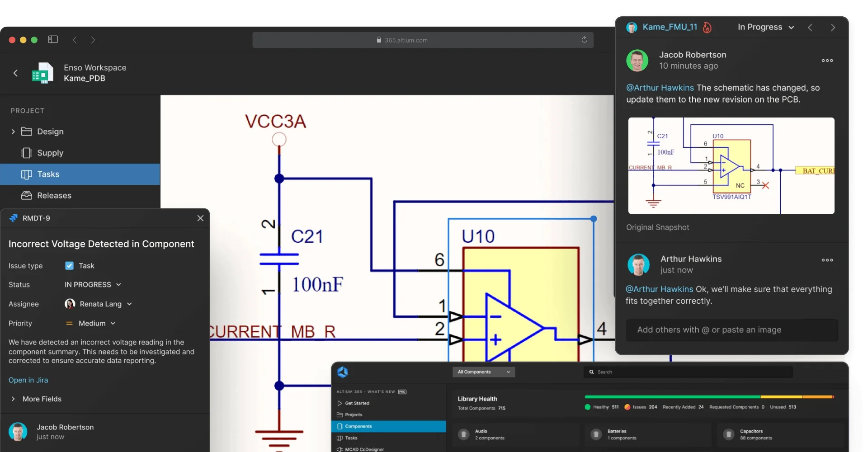This screenshot has width=868, height=452.
Task: Click the Open in Jira link
Action: 28,380
